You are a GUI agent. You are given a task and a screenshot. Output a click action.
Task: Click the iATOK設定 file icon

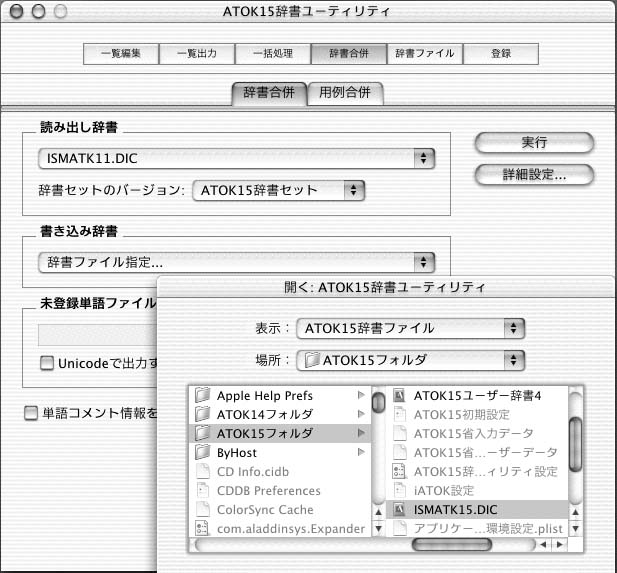[400, 490]
